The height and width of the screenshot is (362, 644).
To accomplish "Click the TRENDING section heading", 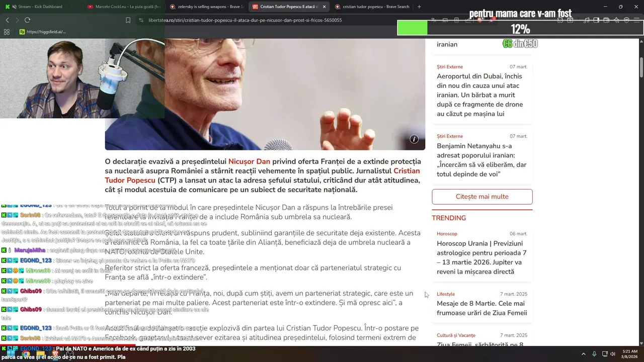I will coord(449,218).
